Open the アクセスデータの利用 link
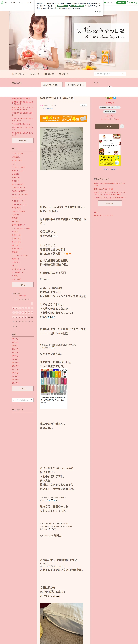This screenshot has height=644, width=138. tap(77, 6)
